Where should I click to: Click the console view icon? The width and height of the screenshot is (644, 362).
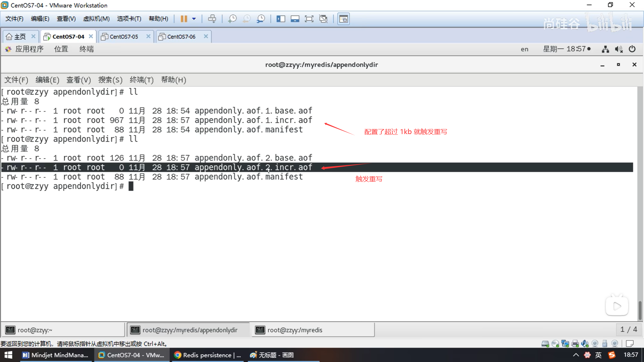[x=343, y=19]
